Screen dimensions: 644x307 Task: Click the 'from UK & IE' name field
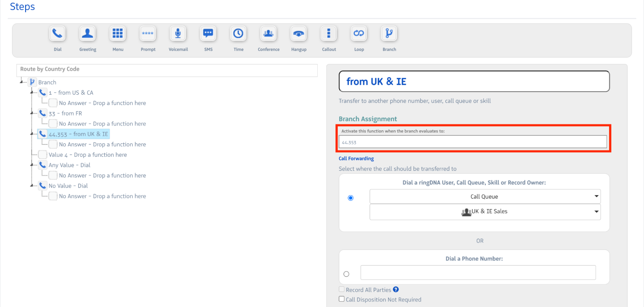(474, 82)
